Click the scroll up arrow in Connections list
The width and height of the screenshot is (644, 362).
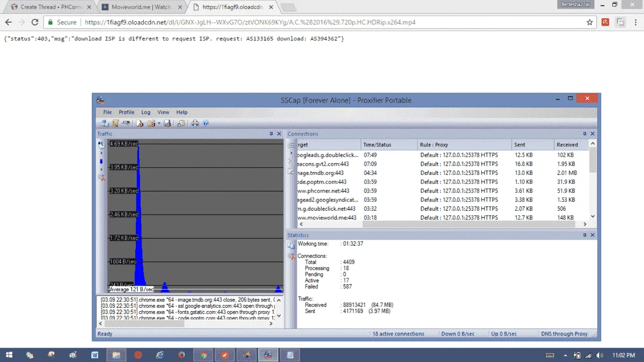(x=592, y=144)
